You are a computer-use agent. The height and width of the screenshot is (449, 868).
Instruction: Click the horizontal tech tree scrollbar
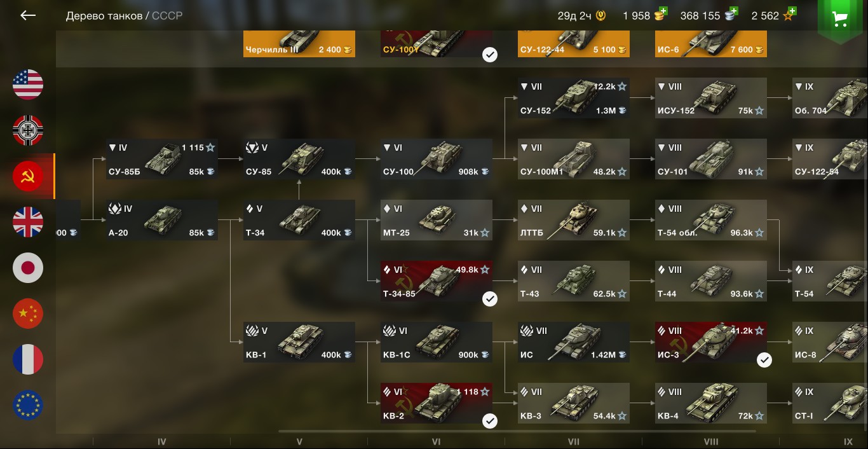pyautogui.click(x=517, y=431)
